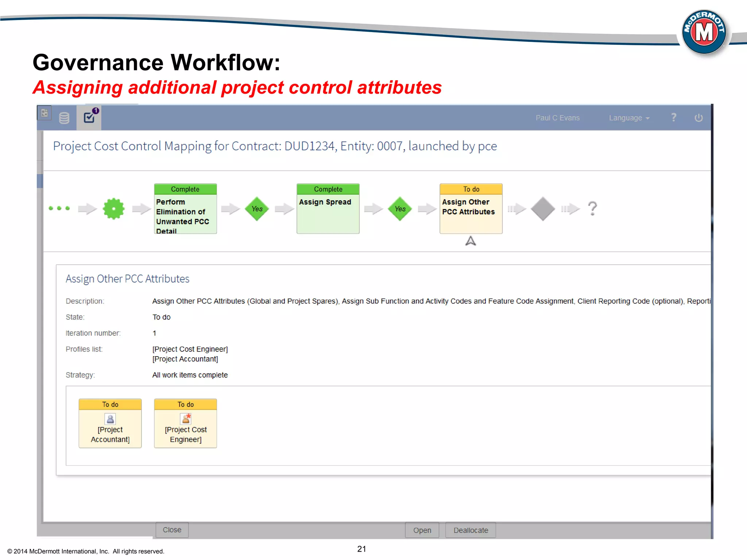Viewport: 747px width, 560px height.
Task: Open the tasks checklist icon with badge
Action: 90,117
